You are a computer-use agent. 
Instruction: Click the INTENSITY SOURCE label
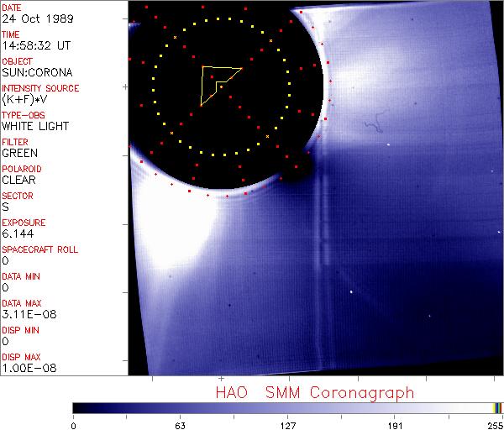pos(40,88)
